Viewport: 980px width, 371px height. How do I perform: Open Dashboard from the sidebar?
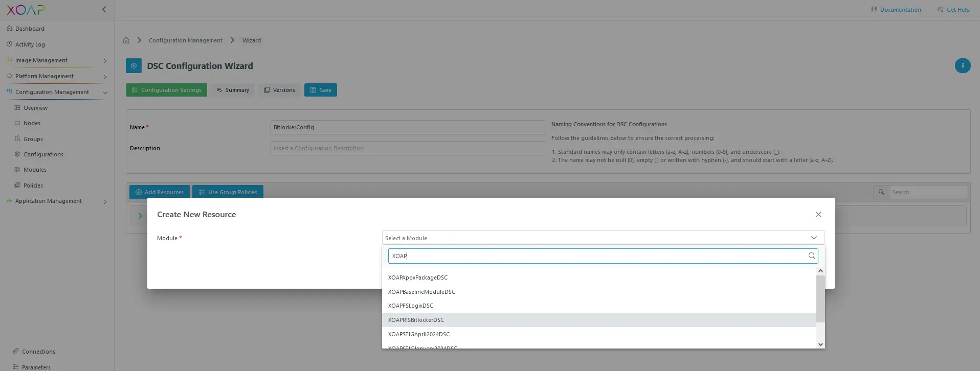30,29
